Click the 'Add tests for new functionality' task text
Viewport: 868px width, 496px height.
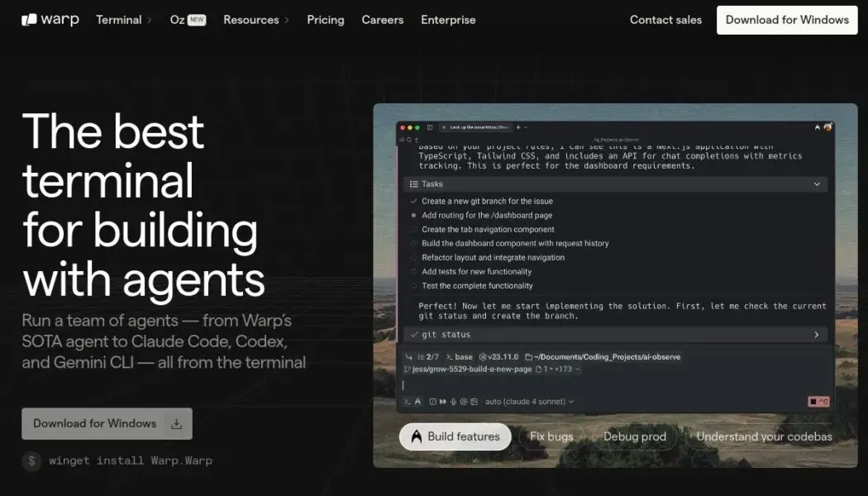(477, 271)
